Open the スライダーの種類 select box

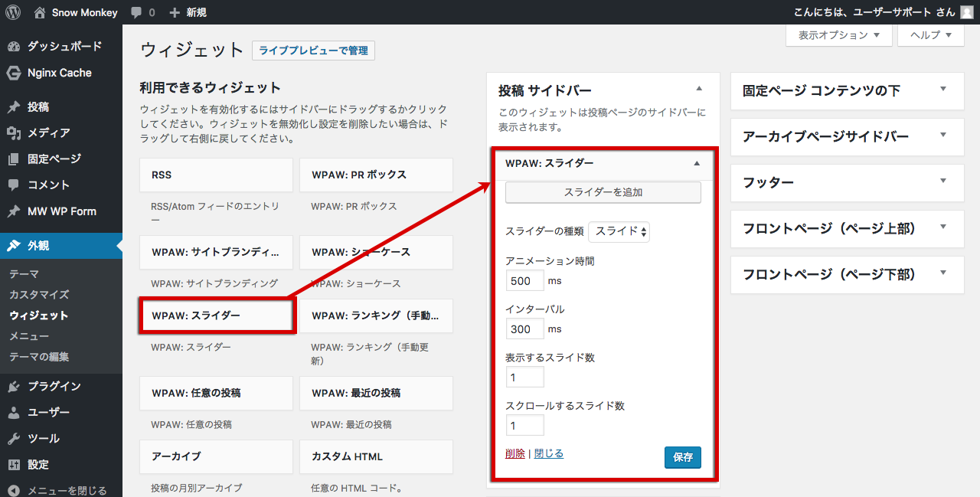click(619, 231)
